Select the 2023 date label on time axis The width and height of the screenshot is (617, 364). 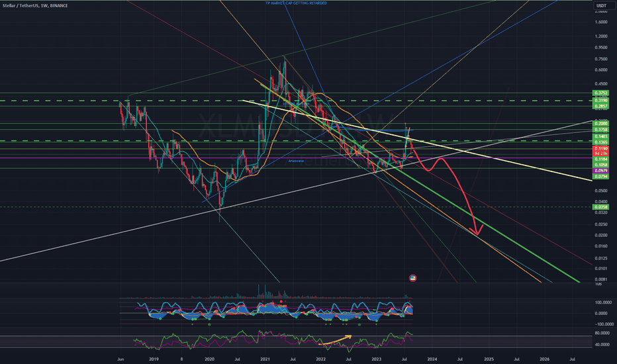point(377,359)
